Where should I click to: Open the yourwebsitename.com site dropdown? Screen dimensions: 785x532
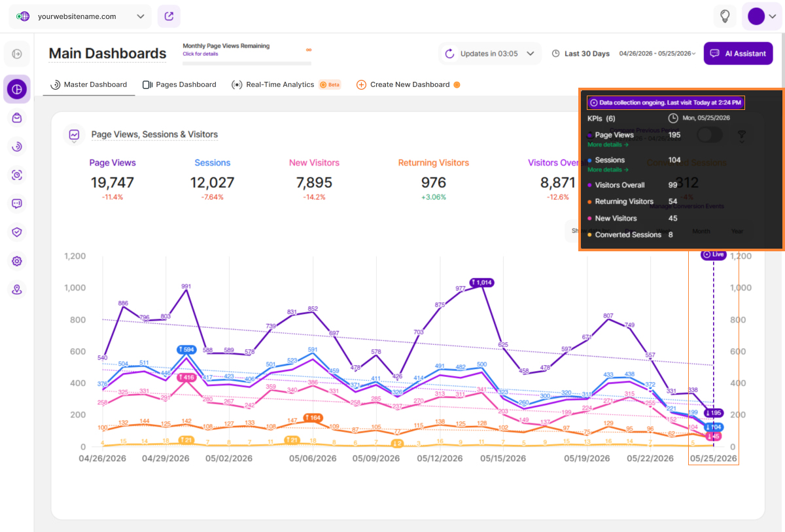click(x=80, y=16)
